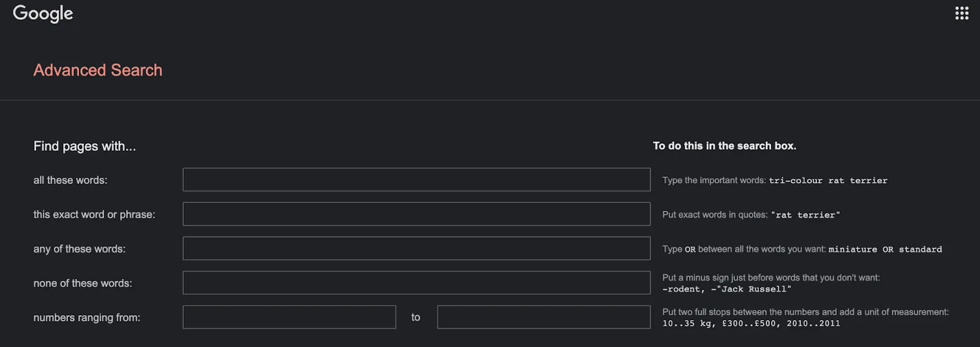Focus the 'none of these words' field
This screenshot has width=980, height=347.
417,283
